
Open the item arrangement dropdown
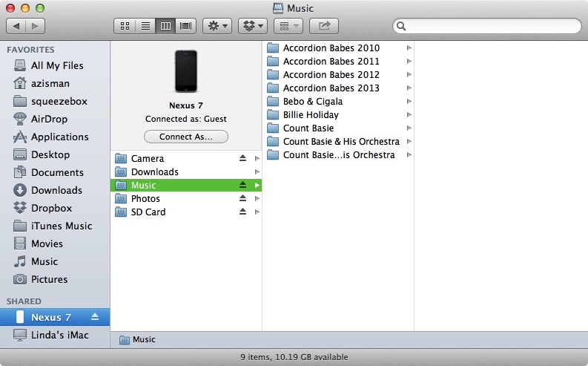288,26
